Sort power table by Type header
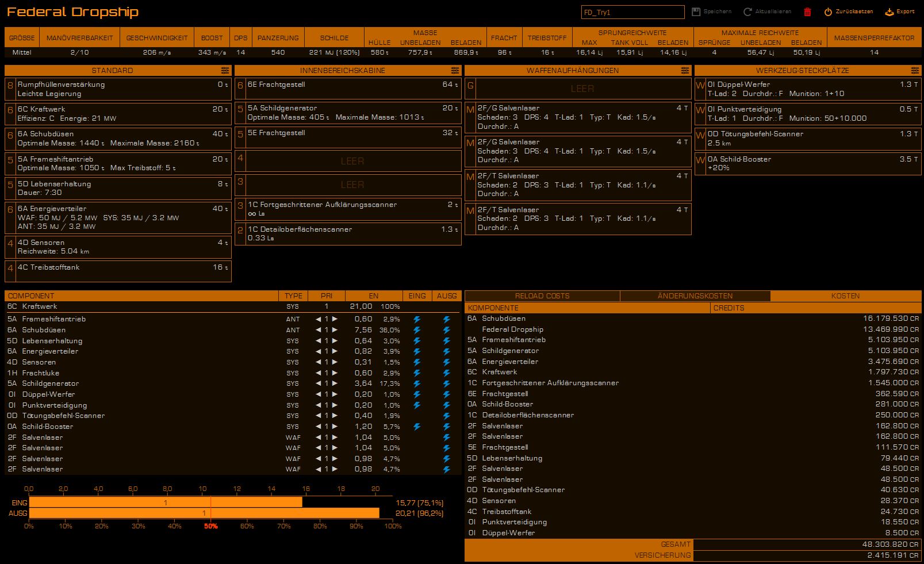Viewport: 924px width, 564px height. tap(293, 296)
